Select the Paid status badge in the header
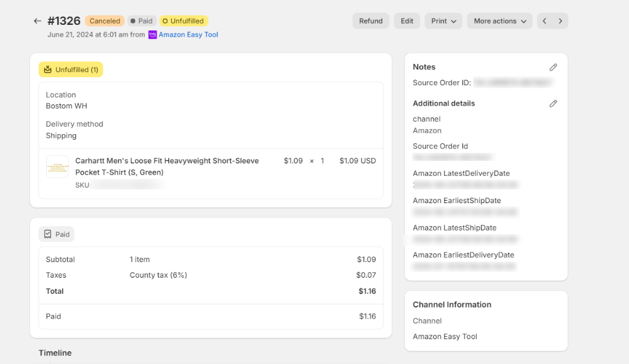Viewport: 629px width, 364px height. pyautogui.click(x=141, y=20)
